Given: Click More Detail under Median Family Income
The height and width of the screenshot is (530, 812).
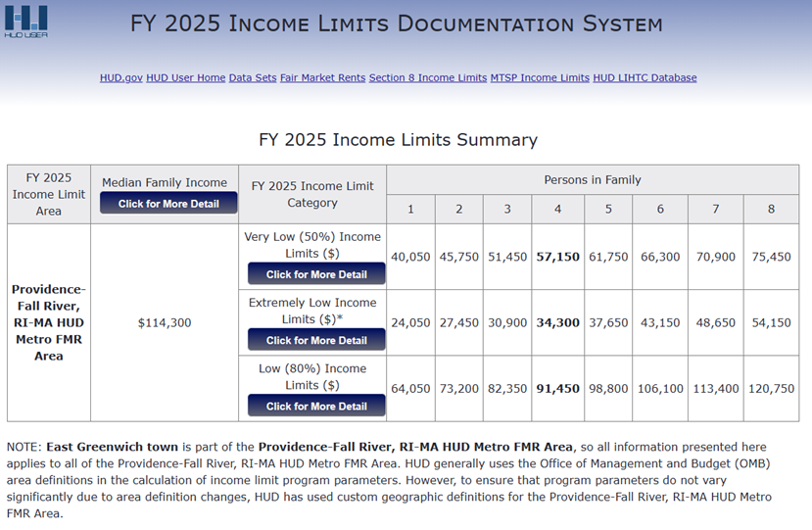Looking at the screenshot, I should [x=168, y=203].
